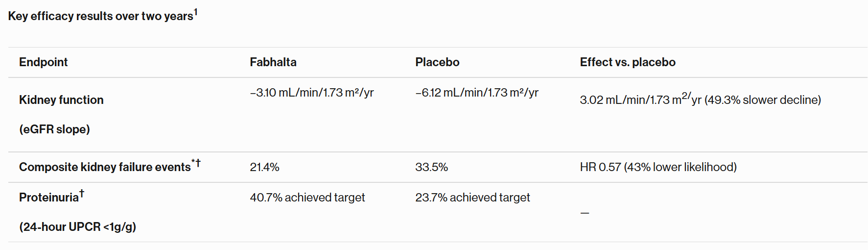Click the "Key efficacy results over two years" heading
This screenshot has height=250, width=868.
100,16
